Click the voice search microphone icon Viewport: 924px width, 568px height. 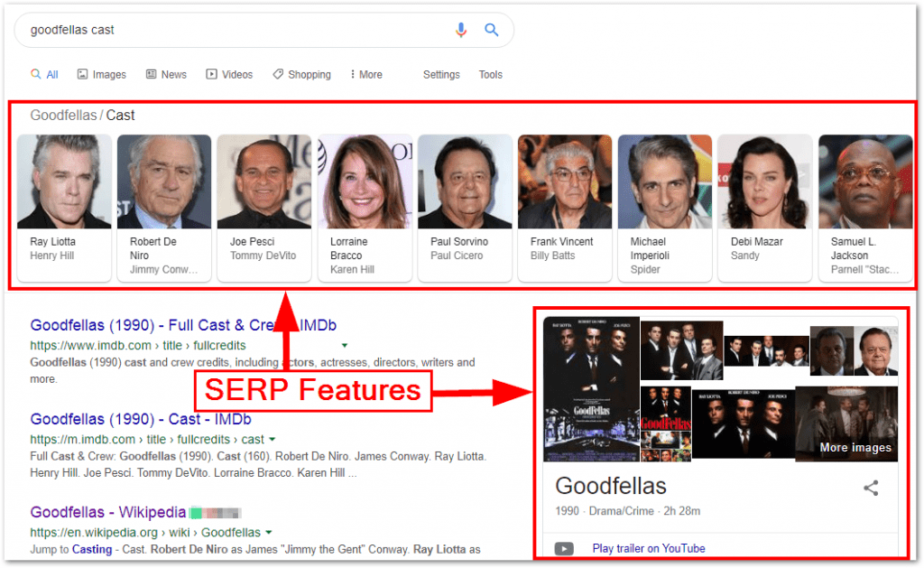pos(461,30)
